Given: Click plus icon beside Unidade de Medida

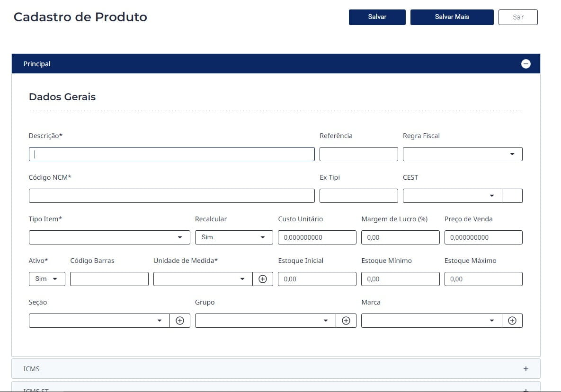Looking at the screenshot, I should [263, 279].
